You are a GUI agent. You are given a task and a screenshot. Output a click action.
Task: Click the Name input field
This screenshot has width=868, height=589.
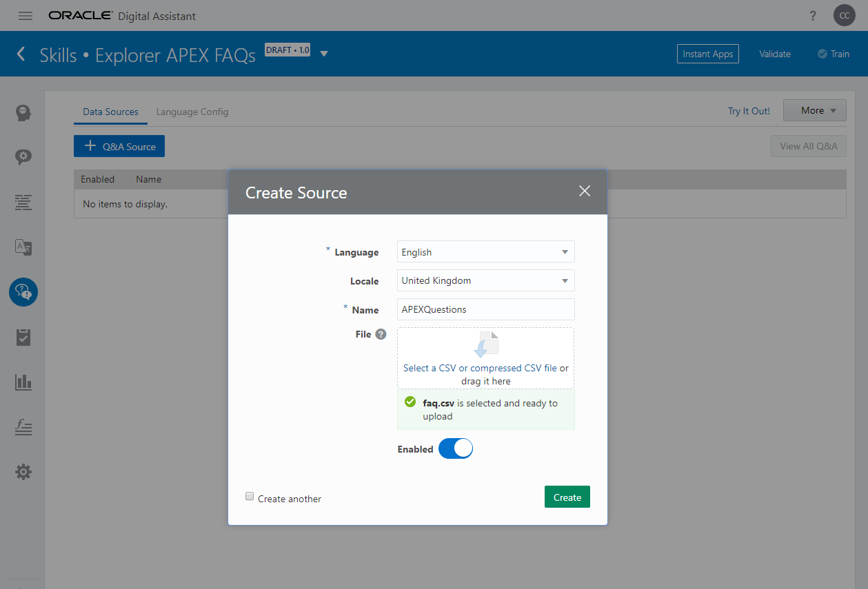[x=486, y=309]
